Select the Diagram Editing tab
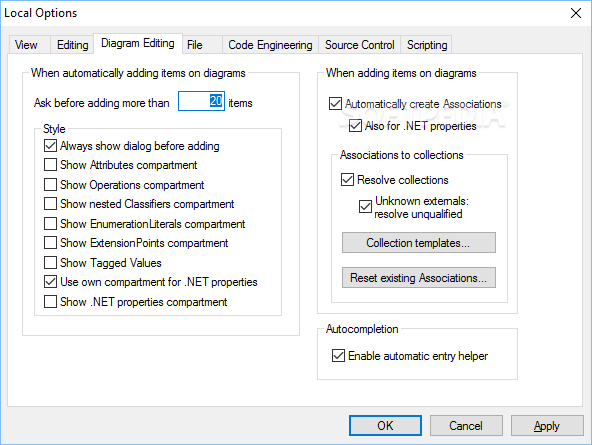Viewport: 592px width, 445px height. (x=138, y=43)
